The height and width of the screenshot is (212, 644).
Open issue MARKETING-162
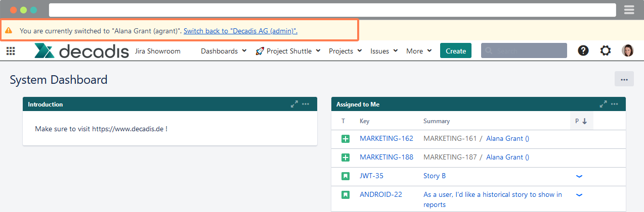(x=386, y=138)
